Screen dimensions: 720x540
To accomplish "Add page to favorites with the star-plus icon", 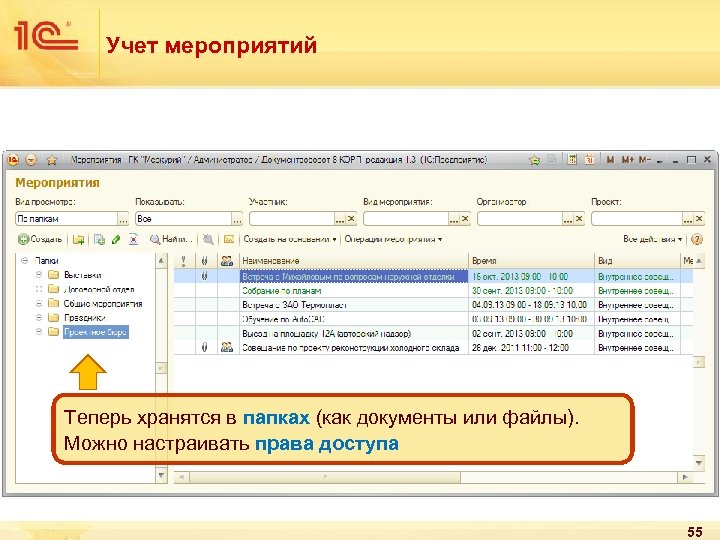I will pos(534,160).
